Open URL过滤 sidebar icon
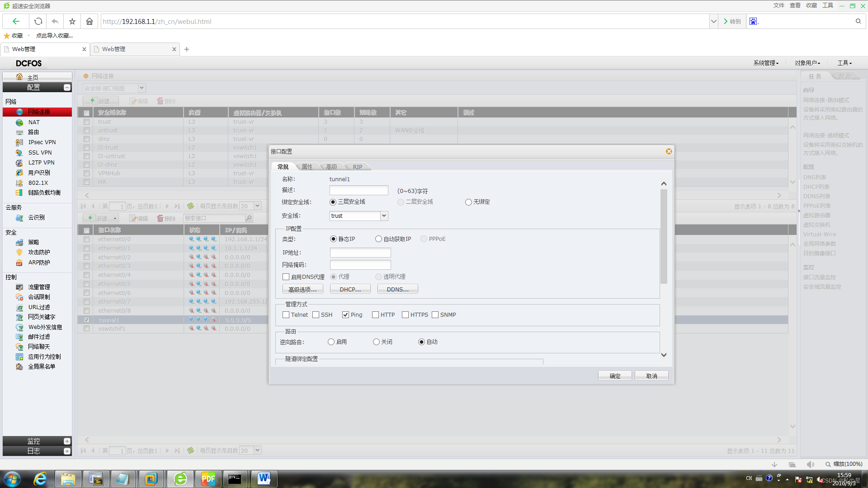 click(19, 307)
